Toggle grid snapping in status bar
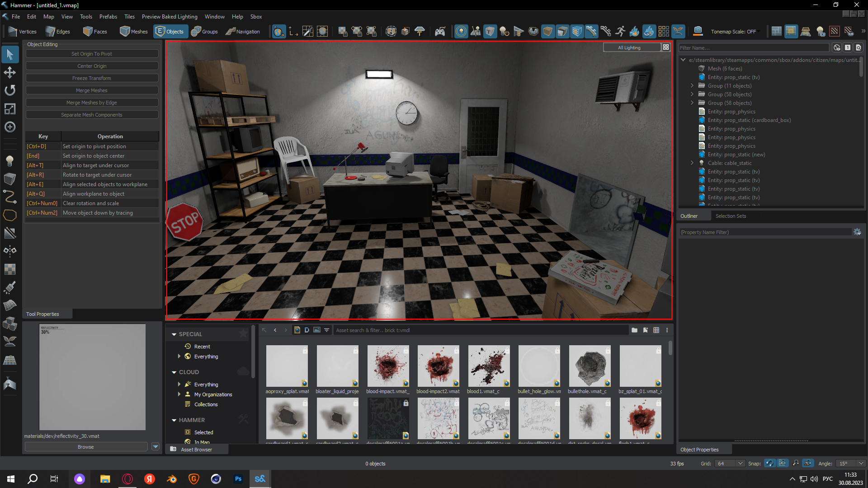Viewport: 868px width, 488px height. click(x=783, y=463)
